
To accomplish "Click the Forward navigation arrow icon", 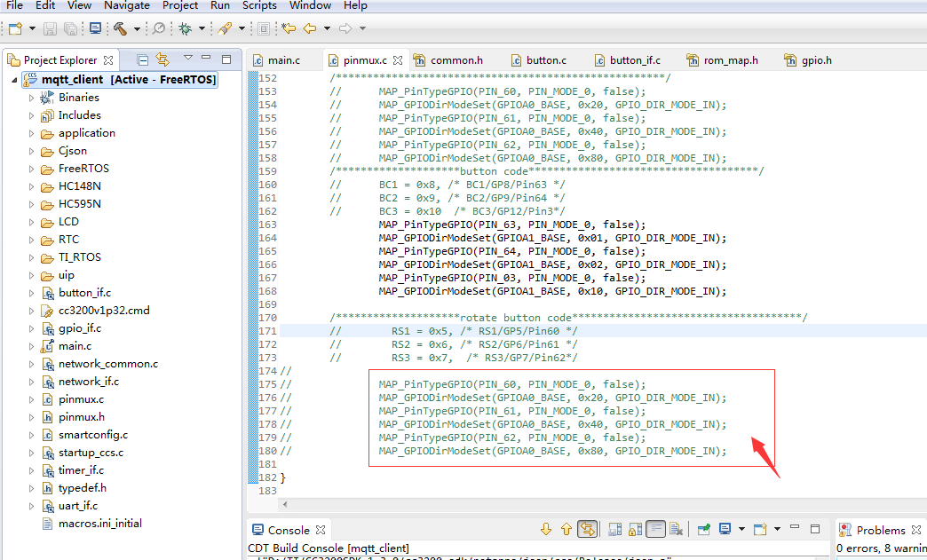I will point(345,28).
